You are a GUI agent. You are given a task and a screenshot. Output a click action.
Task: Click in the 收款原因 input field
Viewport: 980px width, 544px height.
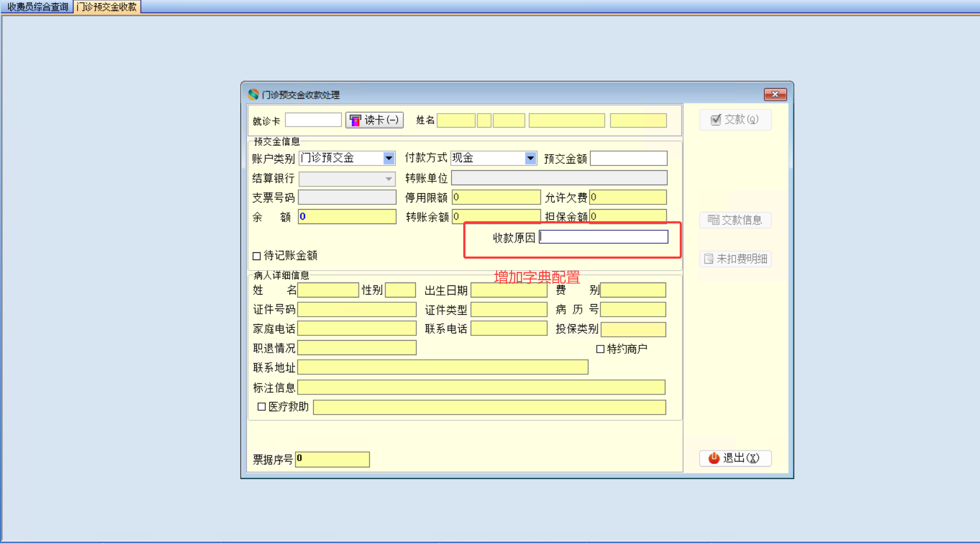[603, 237]
